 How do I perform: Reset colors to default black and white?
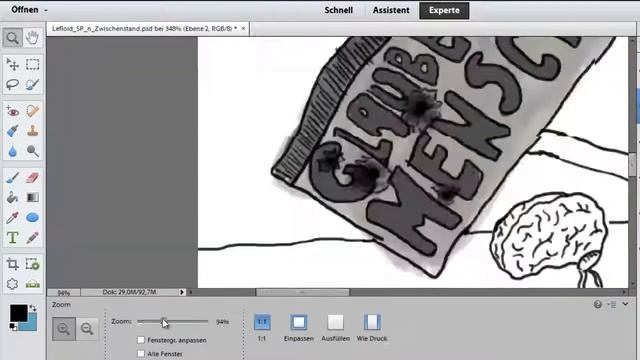pyautogui.click(x=13, y=327)
